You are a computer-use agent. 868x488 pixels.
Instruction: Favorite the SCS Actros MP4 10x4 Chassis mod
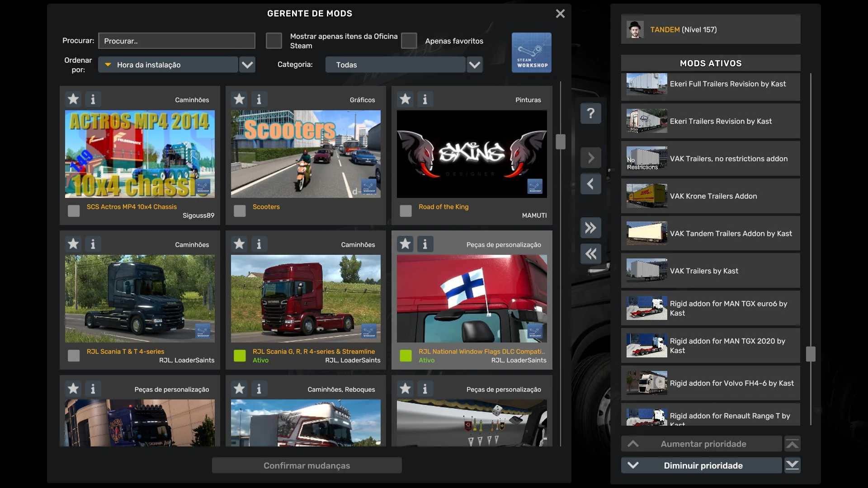click(x=73, y=99)
